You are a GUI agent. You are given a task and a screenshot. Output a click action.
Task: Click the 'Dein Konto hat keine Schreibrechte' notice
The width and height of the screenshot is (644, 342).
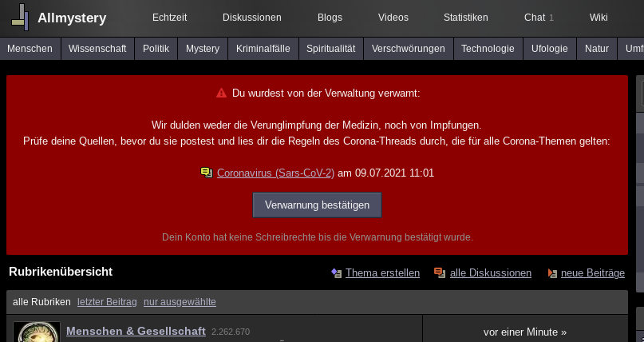[x=318, y=237]
